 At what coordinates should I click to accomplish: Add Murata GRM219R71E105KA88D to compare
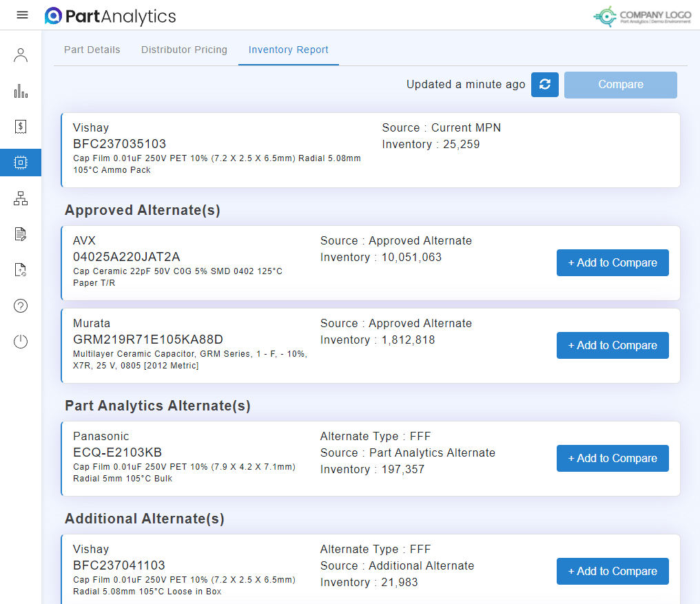point(612,346)
